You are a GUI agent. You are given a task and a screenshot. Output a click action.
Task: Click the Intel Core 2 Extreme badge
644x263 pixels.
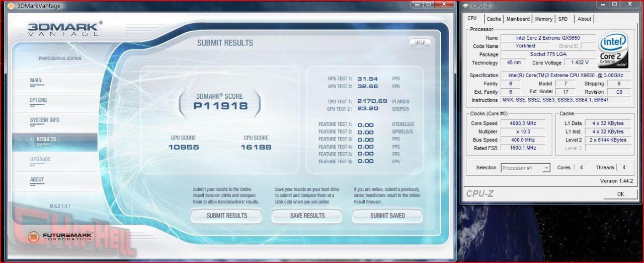(x=613, y=50)
